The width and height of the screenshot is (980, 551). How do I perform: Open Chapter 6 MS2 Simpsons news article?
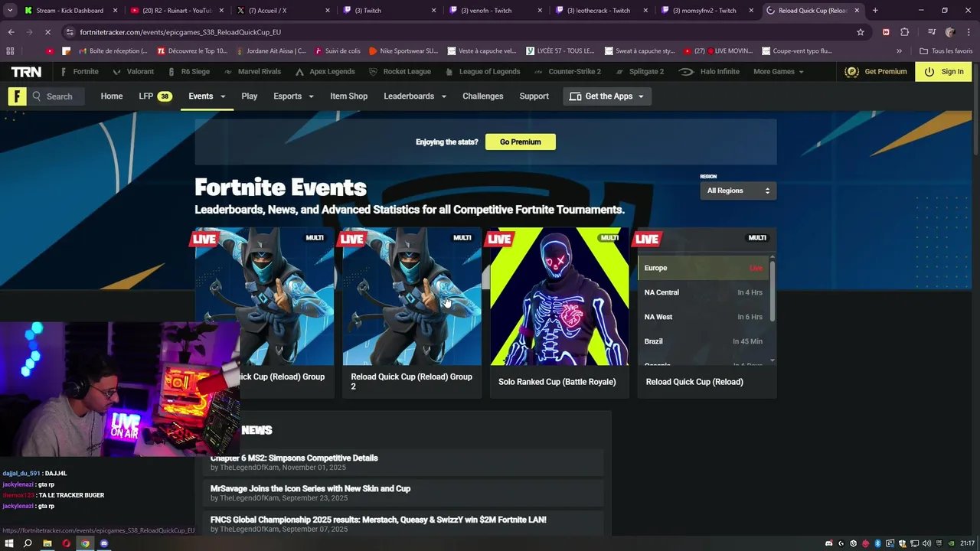click(x=294, y=458)
